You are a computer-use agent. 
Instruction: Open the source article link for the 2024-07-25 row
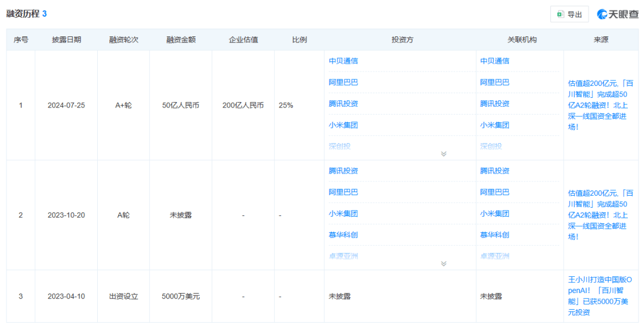(x=600, y=105)
